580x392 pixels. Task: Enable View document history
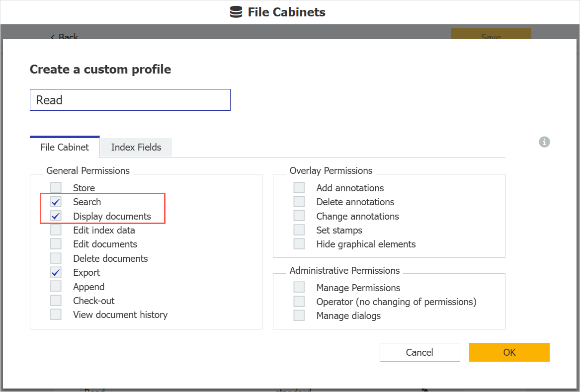55,314
